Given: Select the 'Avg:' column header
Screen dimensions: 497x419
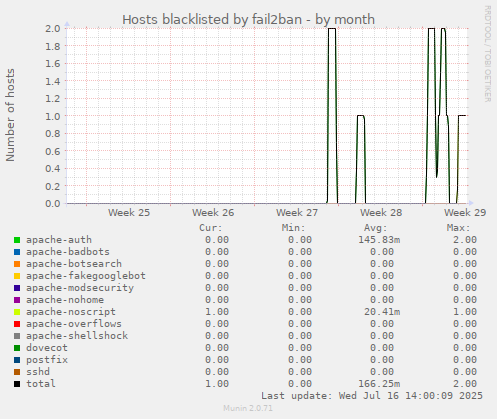Looking at the screenshot, I should 376,228.
